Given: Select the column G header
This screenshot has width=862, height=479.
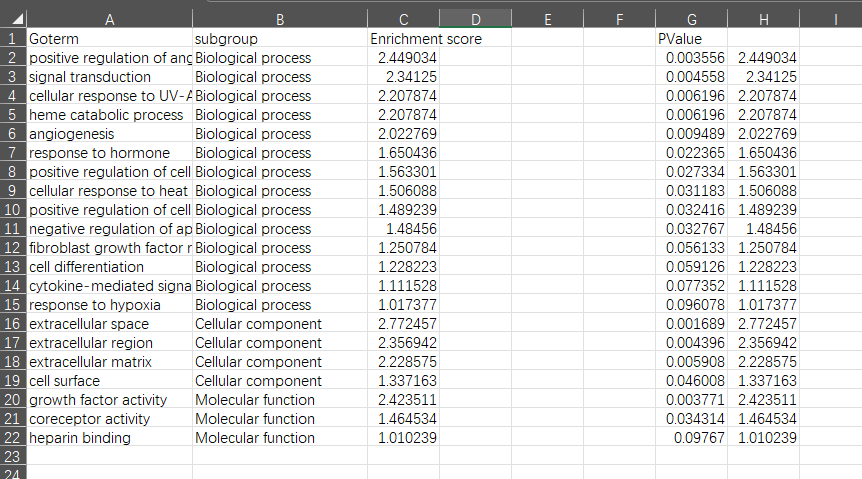Looking at the screenshot, I should click(x=691, y=18).
